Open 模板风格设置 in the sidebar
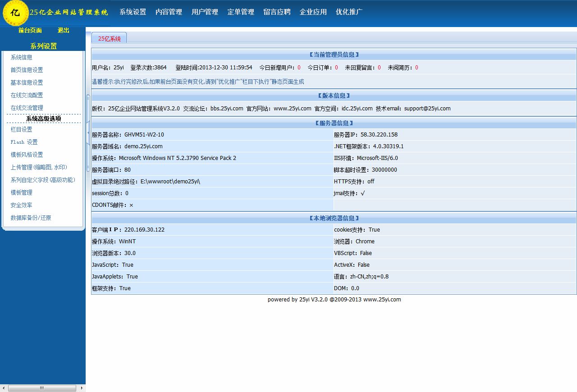Viewport: 577px width, 392px height. pyautogui.click(x=27, y=155)
